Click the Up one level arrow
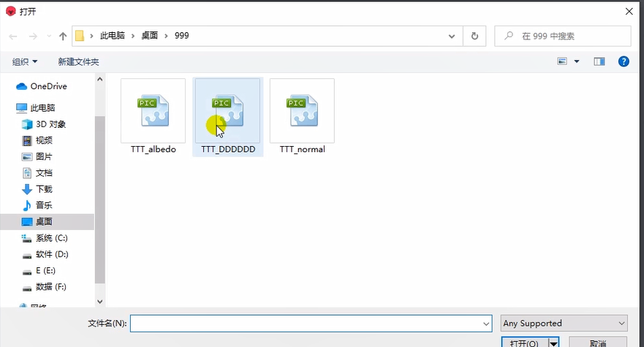This screenshot has width=644, height=347. click(63, 36)
